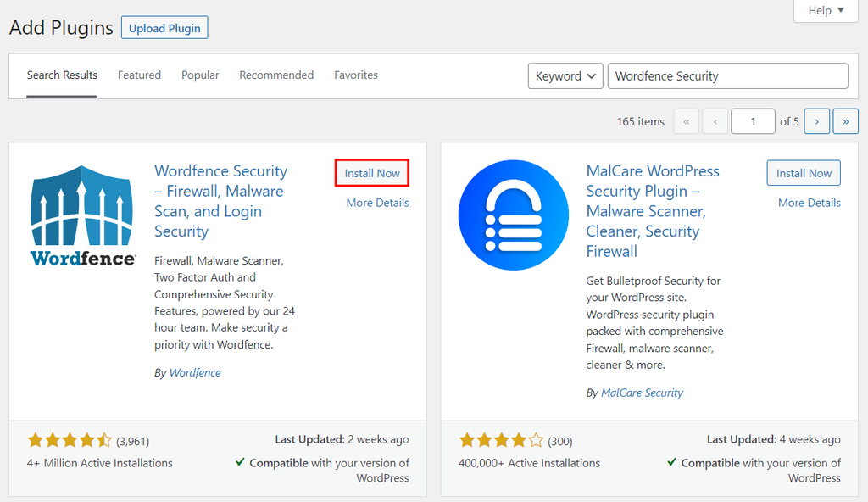Click the '4+ Million Active Installations' text
The height and width of the screenshot is (502, 868).
[100, 463]
